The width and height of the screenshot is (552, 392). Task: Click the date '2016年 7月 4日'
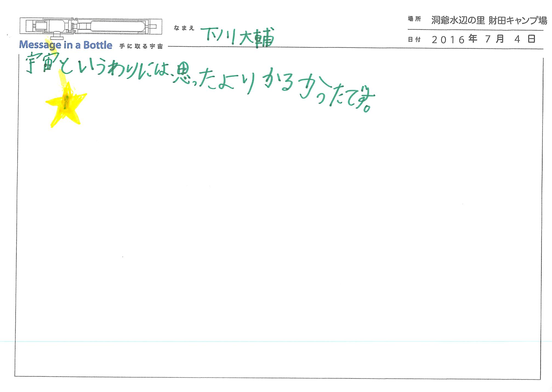[x=484, y=39]
